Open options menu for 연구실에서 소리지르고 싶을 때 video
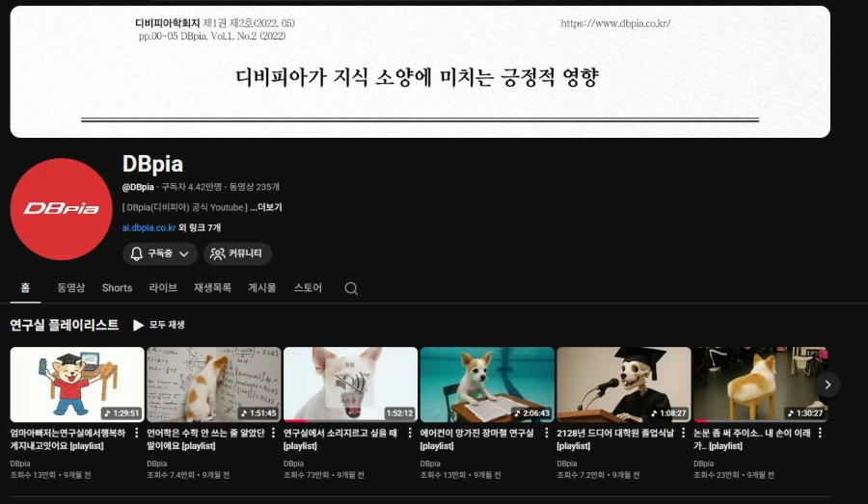 pos(410,433)
